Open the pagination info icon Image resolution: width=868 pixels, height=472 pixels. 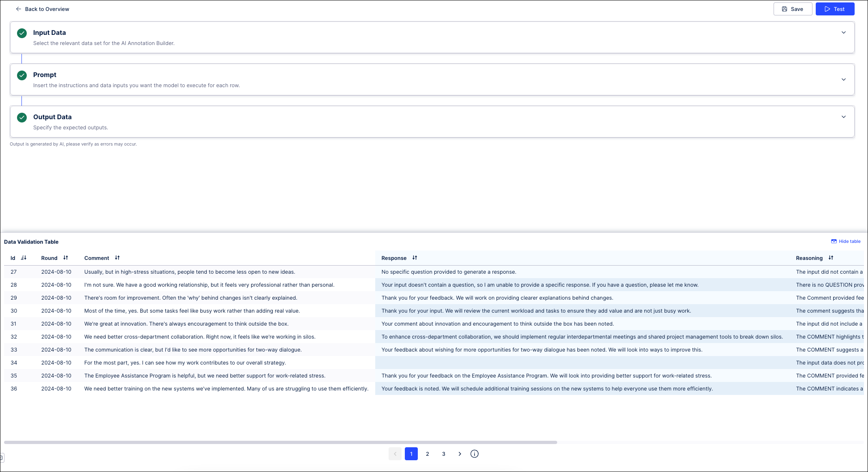pyautogui.click(x=474, y=454)
